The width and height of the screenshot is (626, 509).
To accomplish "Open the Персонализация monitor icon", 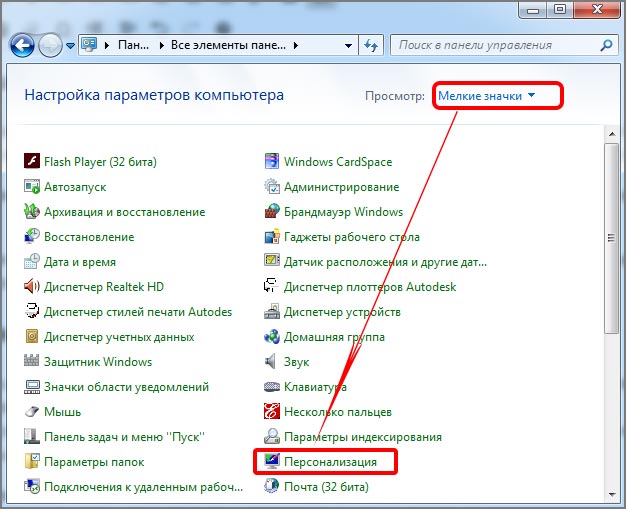I will (272, 462).
